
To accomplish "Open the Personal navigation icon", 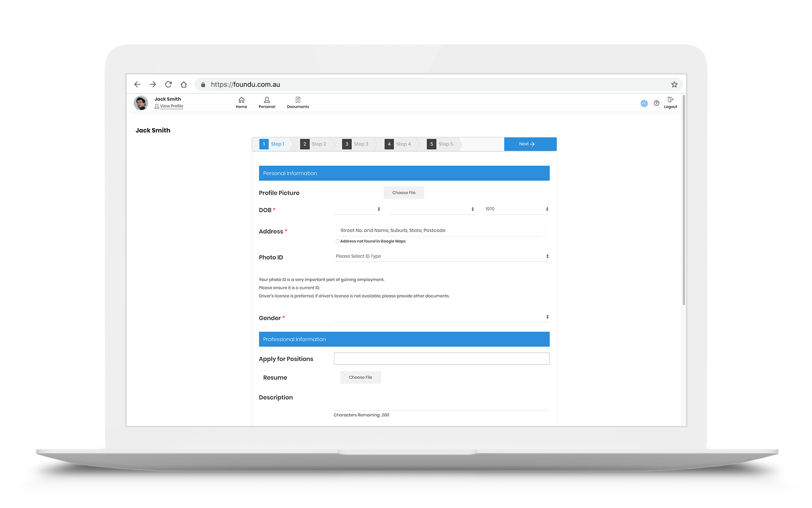I will click(266, 102).
